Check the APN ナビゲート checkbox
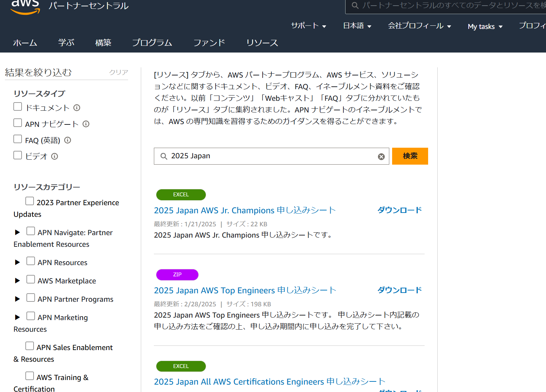The image size is (546, 392). (18, 123)
